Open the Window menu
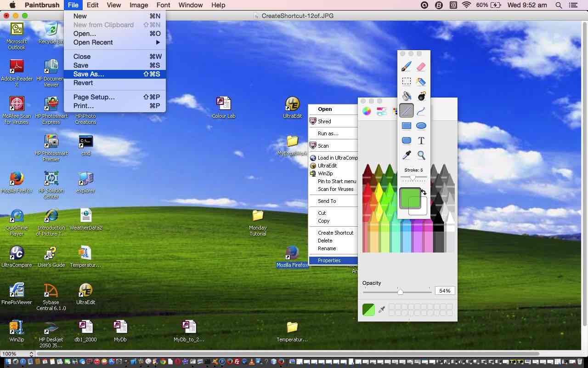Viewport: 588px width, 368px height. 190,5
